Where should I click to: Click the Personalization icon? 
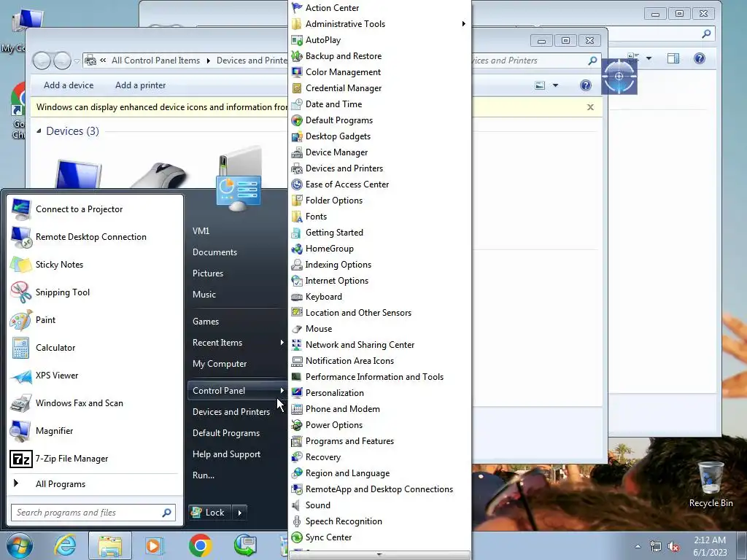pos(297,393)
